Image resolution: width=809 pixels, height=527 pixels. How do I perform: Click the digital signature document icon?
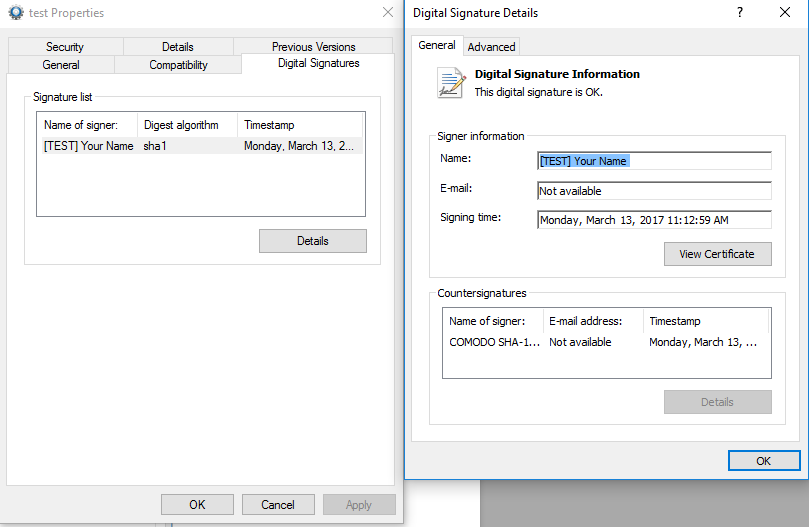point(451,83)
